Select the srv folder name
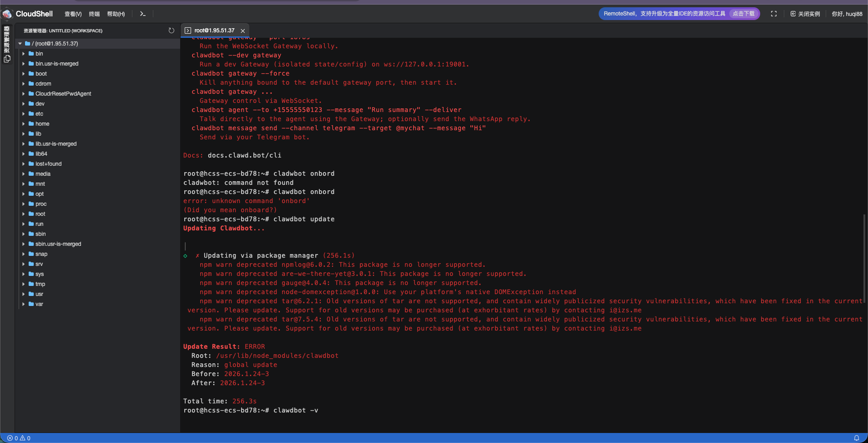 [x=39, y=264]
